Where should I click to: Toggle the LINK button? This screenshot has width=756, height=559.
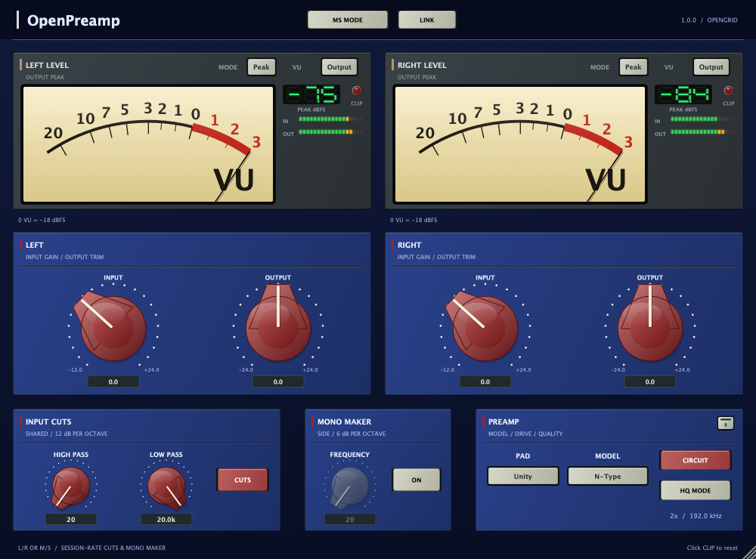pyautogui.click(x=426, y=20)
